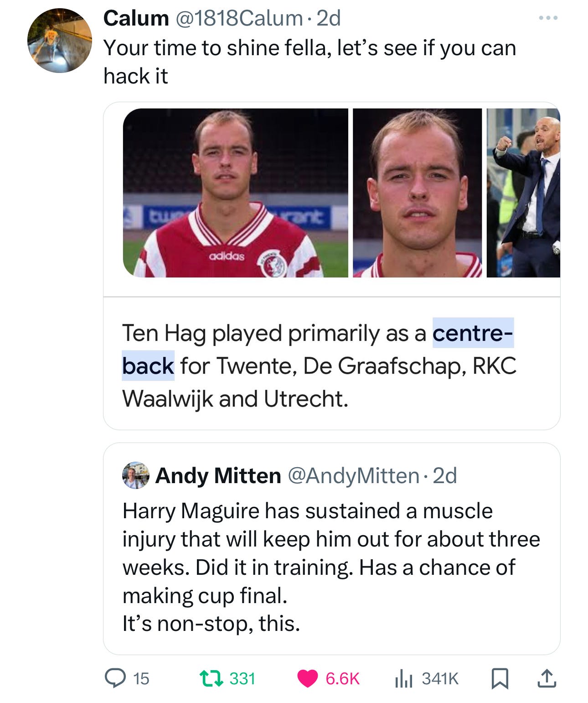Unlike the tweet via pink heart
Image resolution: width=588 pixels, height=703 pixels.
[308, 678]
